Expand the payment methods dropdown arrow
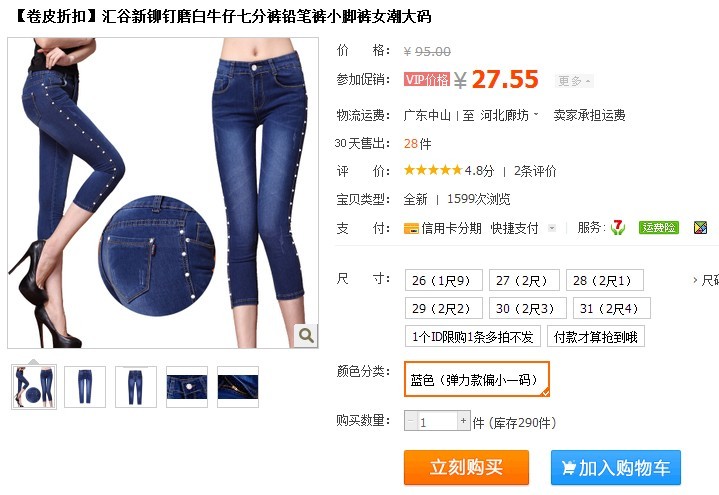The width and height of the screenshot is (719, 495). [x=552, y=228]
